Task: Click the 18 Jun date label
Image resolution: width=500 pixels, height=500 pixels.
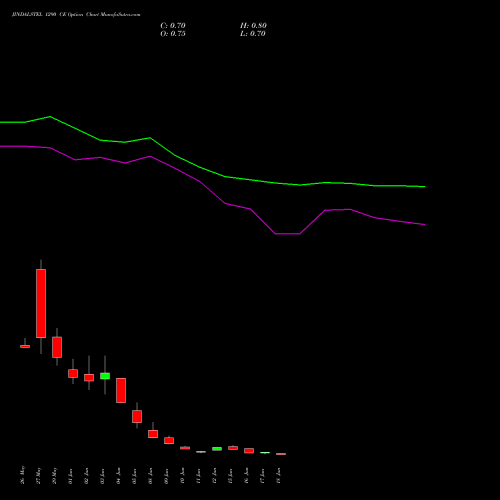Action: tap(279, 475)
